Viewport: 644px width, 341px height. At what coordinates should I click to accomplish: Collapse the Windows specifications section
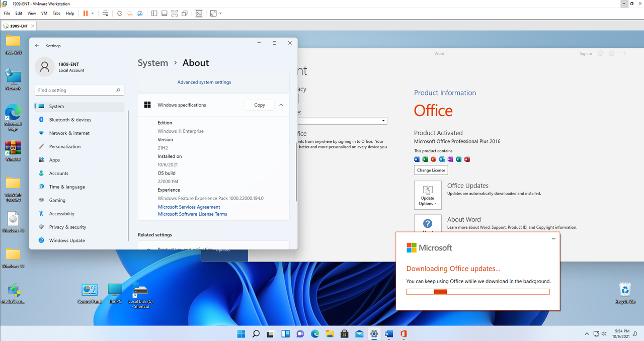tap(281, 105)
